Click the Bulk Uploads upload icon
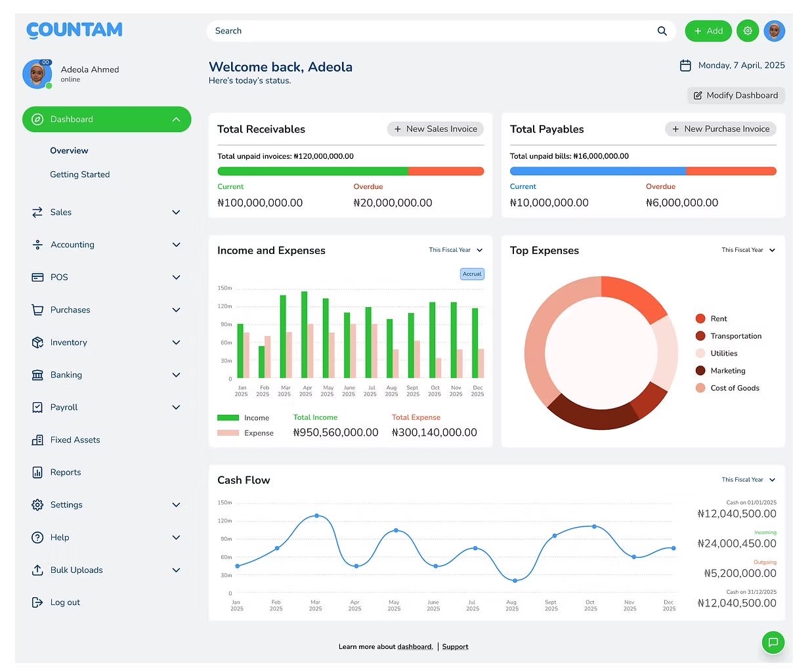This screenshot has width=810, height=672. click(37, 570)
